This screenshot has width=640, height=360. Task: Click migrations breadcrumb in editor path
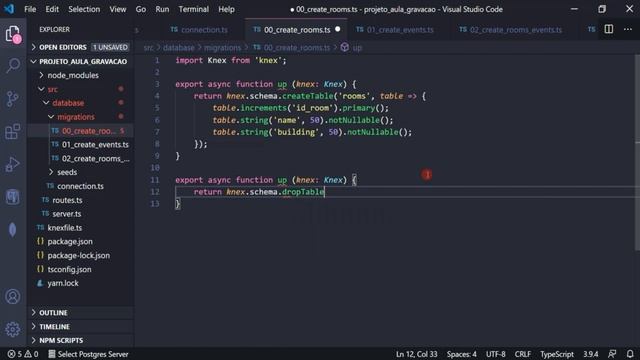[222, 48]
